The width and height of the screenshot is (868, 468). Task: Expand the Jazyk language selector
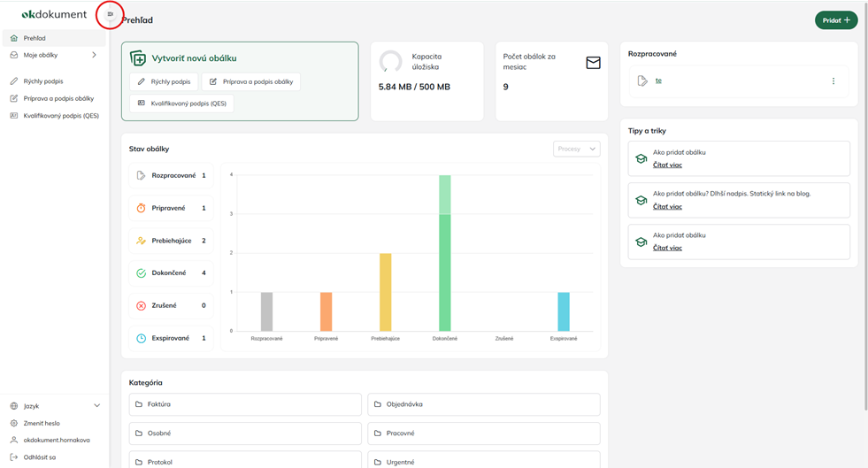click(96, 406)
